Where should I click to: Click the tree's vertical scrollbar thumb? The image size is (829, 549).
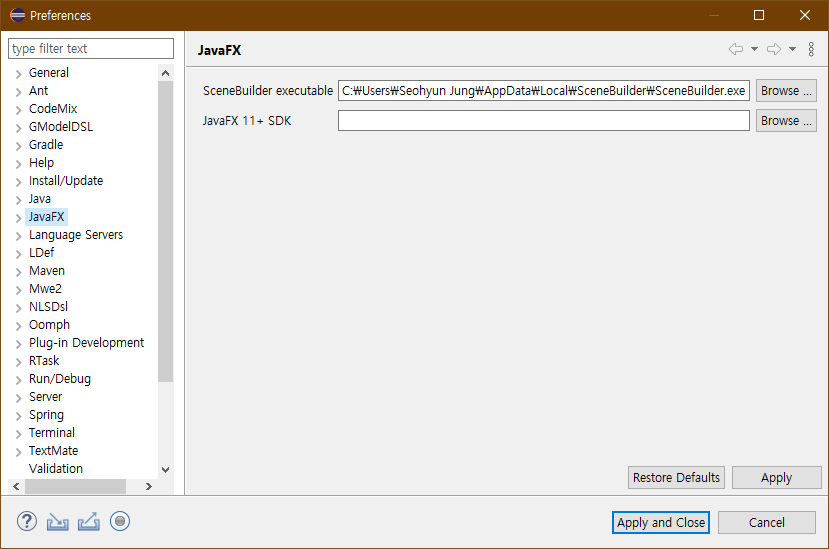(x=165, y=231)
